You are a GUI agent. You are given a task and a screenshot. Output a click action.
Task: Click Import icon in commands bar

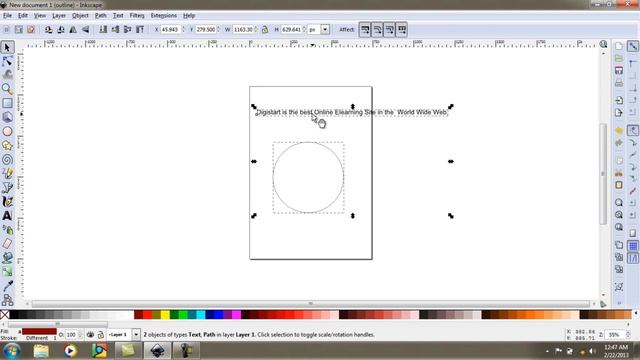pyautogui.click(x=619, y=100)
